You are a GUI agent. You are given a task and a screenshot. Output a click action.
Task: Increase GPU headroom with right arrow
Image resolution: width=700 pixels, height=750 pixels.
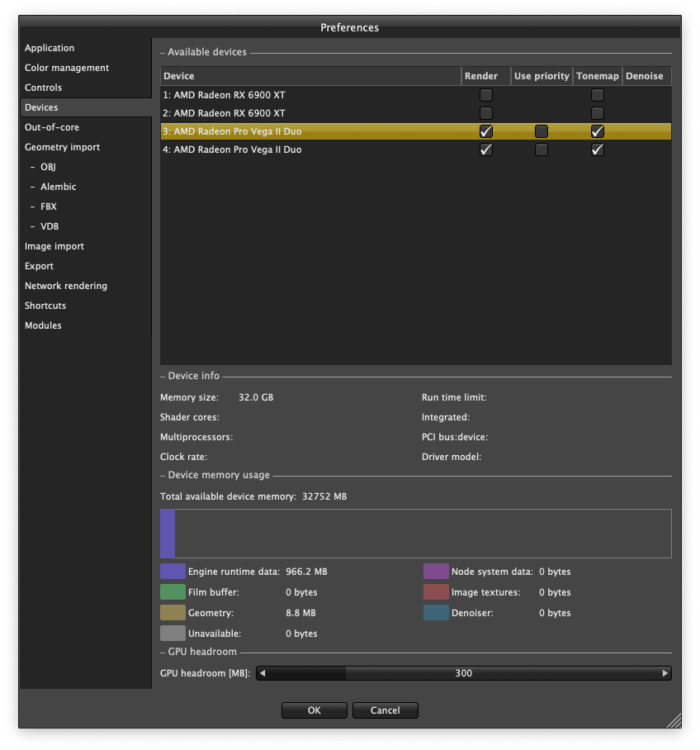click(665, 673)
